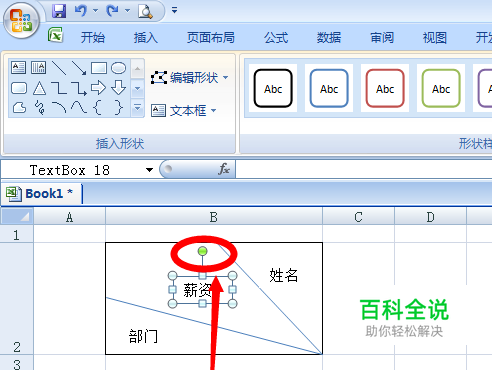The height and width of the screenshot is (370, 492).
Task: Select the right brace shape
Action: pyautogui.click(x=119, y=108)
